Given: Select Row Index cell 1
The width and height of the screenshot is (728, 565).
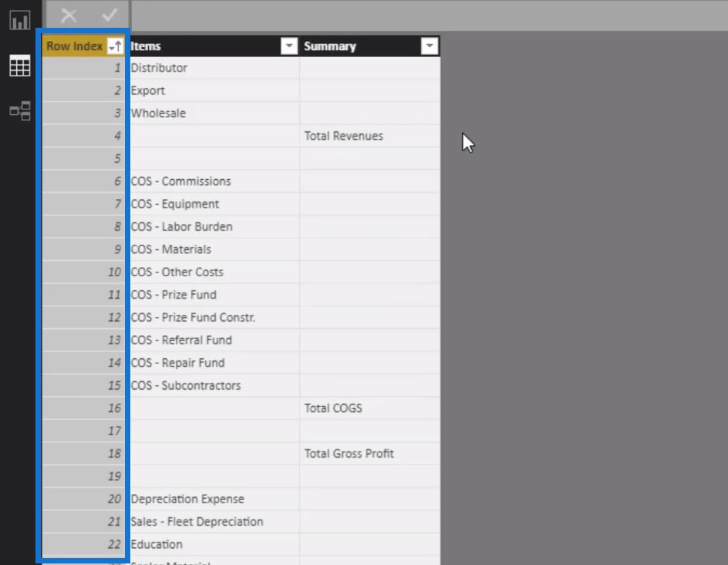Looking at the screenshot, I should [83, 68].
